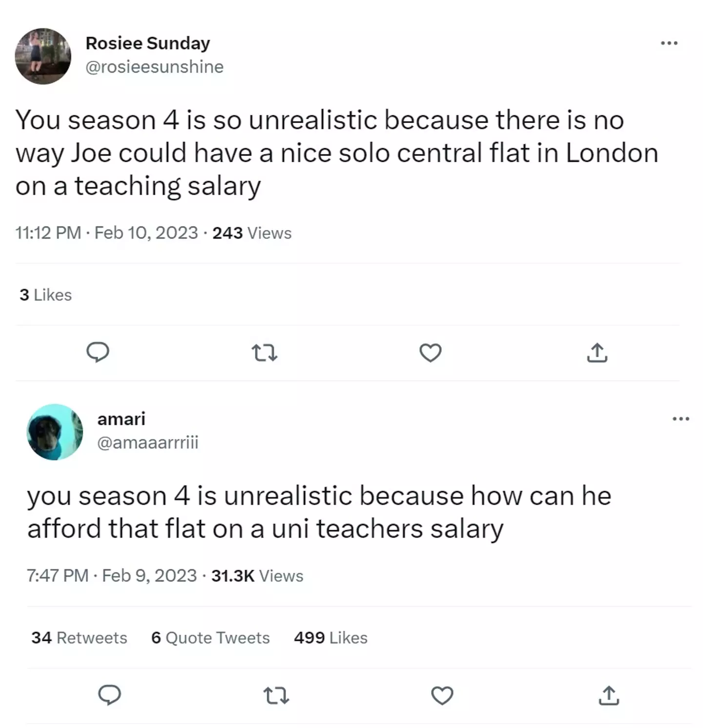
Task: Open the options menu on amari's tweet
Action: pos(681,418)
